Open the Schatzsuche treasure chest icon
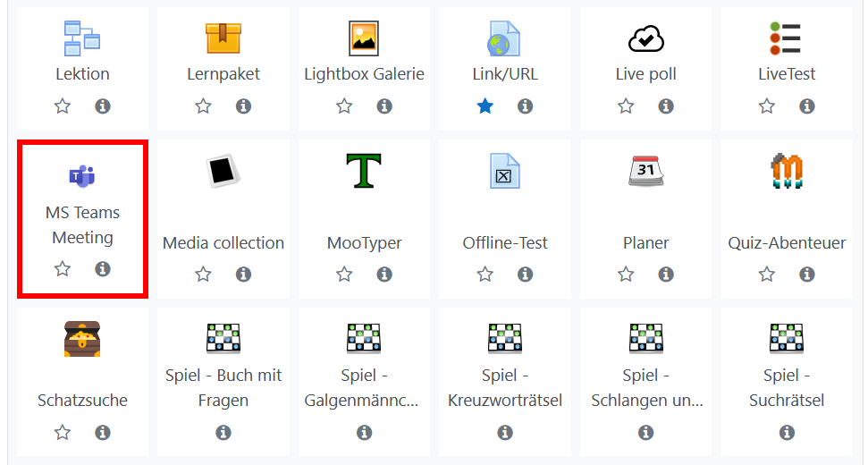Screen dimensions: 868x465 (x=82, y=339)
